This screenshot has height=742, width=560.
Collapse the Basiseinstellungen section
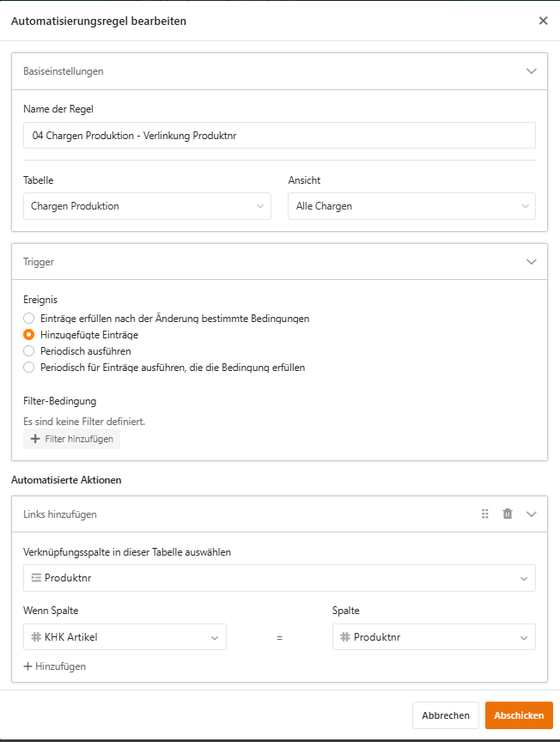click(531, 71)
